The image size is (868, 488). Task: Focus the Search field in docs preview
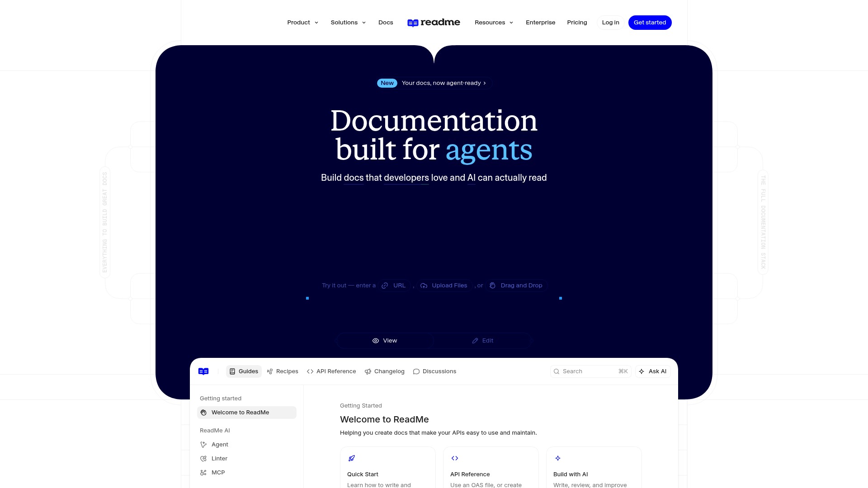pos(591,371)
